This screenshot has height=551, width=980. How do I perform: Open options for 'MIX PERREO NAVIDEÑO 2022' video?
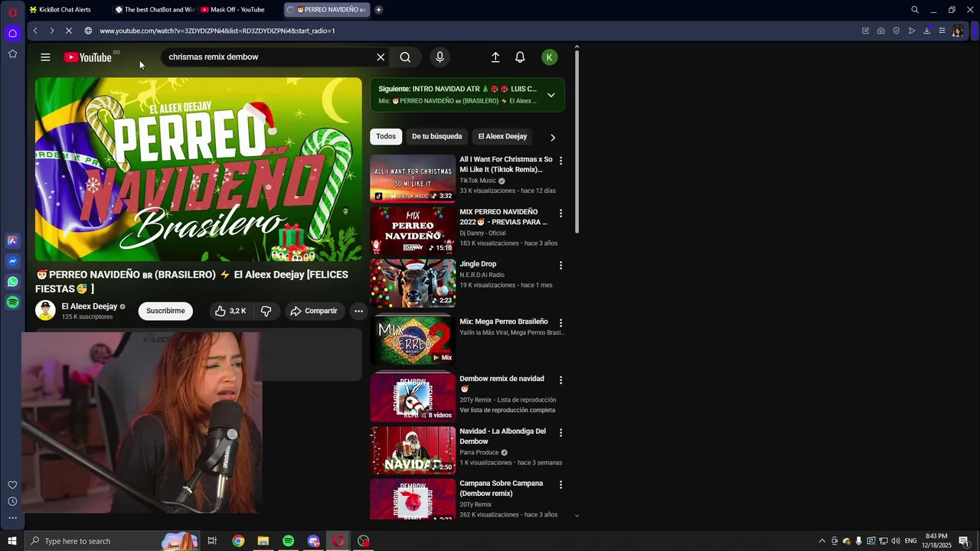pos(560,213)
